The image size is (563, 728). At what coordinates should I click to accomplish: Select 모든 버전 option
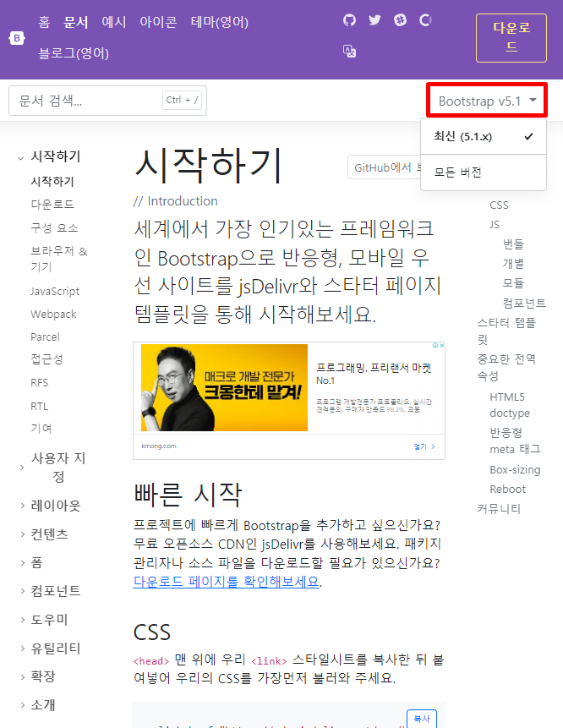[x=484, y=172]
